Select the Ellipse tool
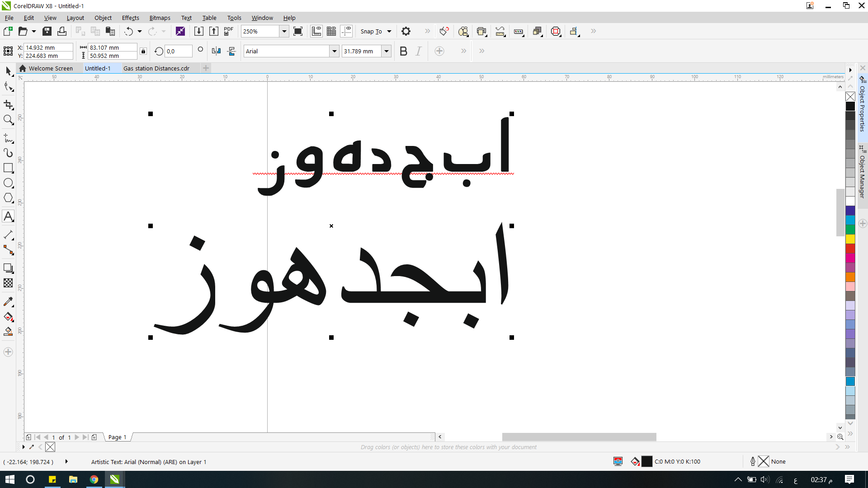The image size is (868, 488). tap(8, 183)
